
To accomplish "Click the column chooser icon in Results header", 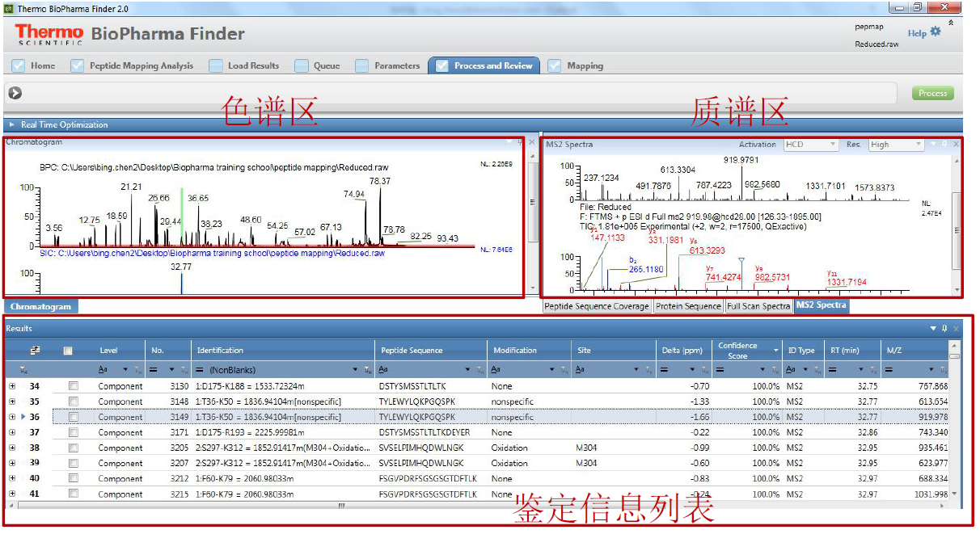I will pyautogui.click(x=36, y=351).
